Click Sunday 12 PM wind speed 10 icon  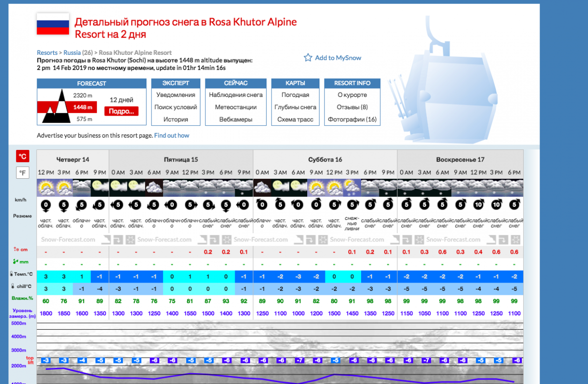(478, 205)
